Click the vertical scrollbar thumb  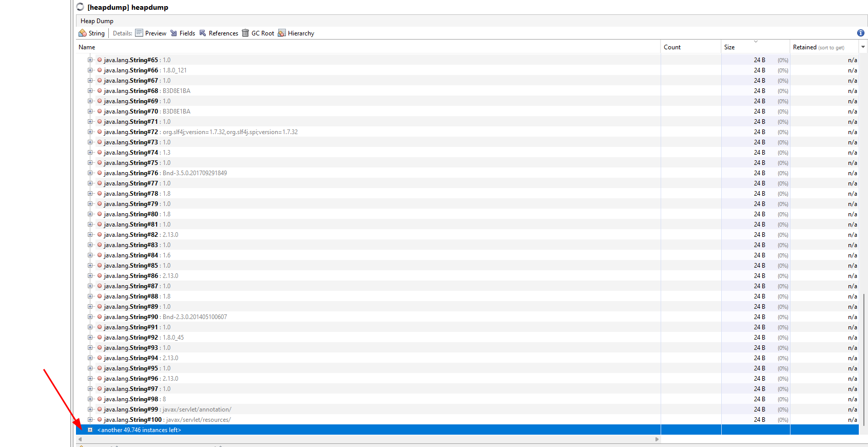coord(864,360)
